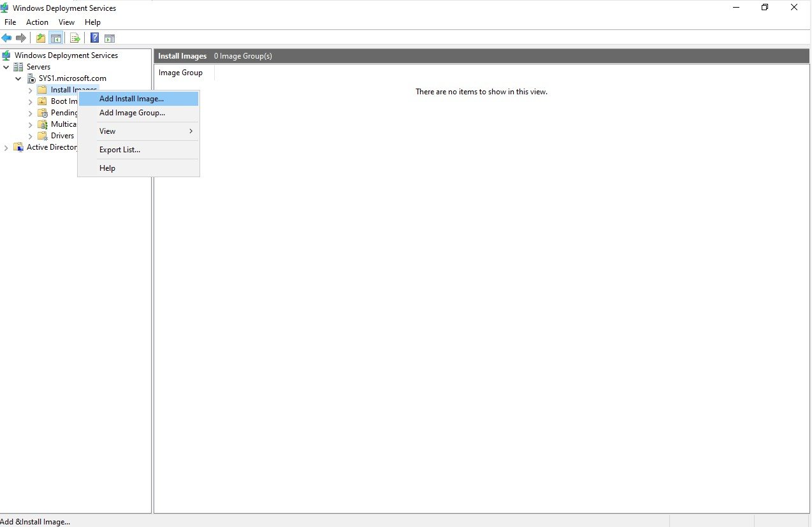Click the Back arrow toolbar icon

coord(6,38)
